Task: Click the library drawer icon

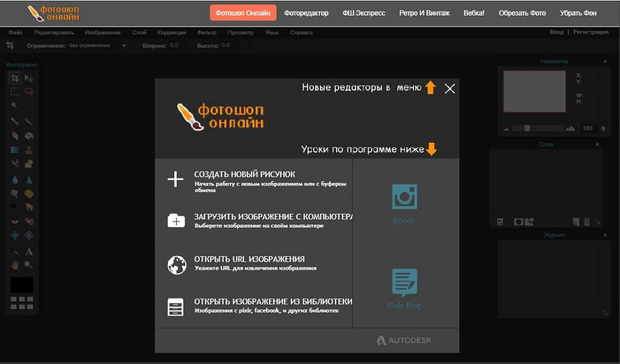Action: tap(175, 306)
